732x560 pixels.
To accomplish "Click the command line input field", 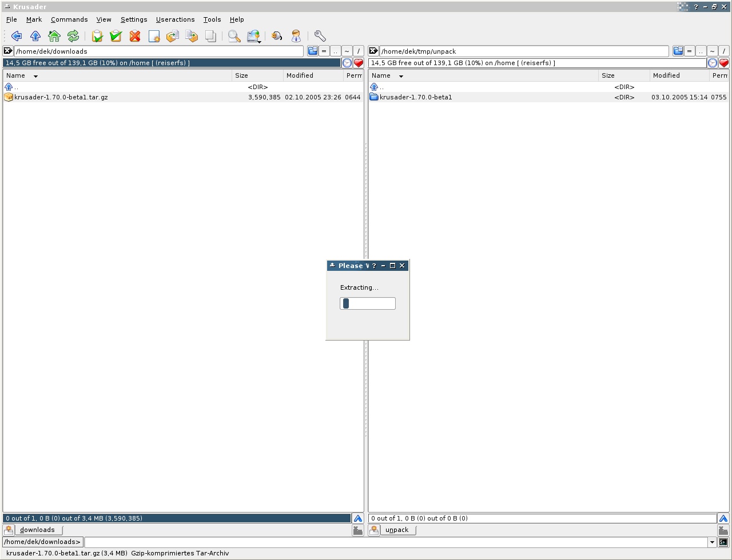I will tap(396, 542).
